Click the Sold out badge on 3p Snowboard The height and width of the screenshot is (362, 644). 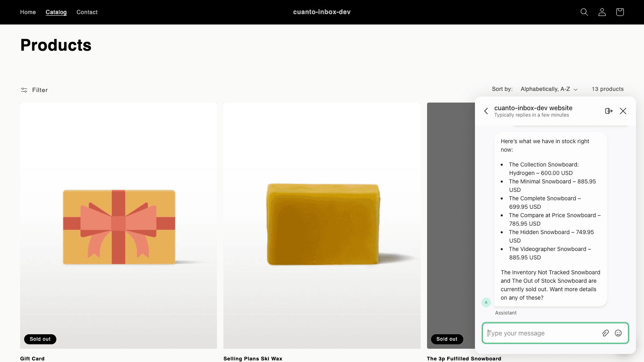[447, 339]
